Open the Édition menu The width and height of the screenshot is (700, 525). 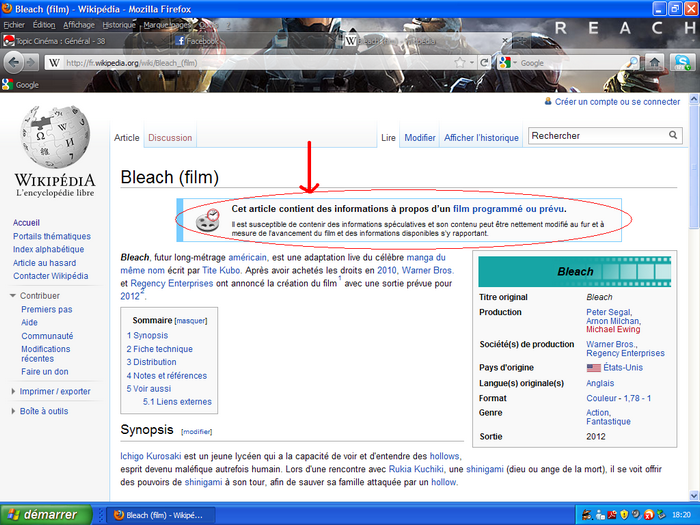(44, 25)
